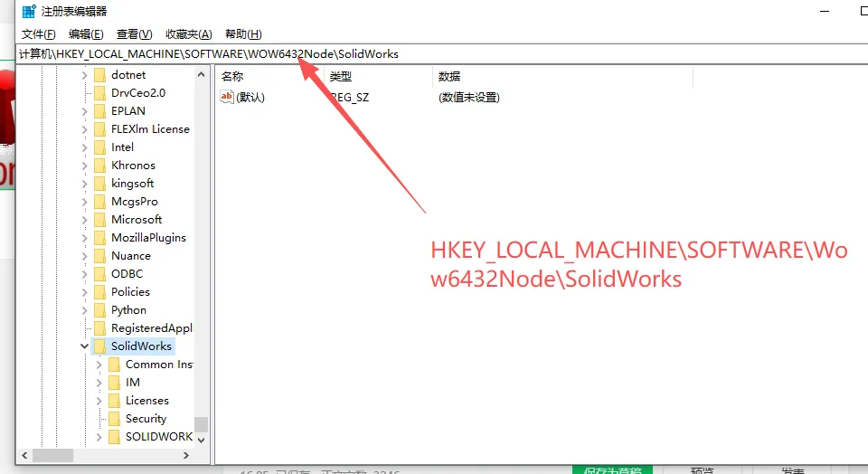Image resolution: width=868 pixels, height=474 pixels.
Task: Select the Intel folder icon
Action: click(x=99, y=147)
